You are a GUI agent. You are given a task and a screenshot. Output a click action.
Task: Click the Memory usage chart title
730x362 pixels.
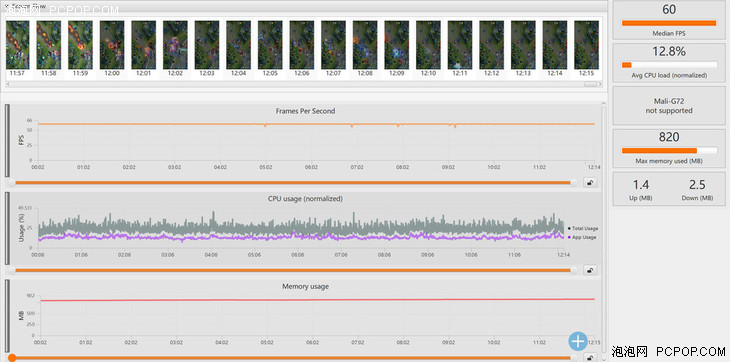click(x=305, y=287)
